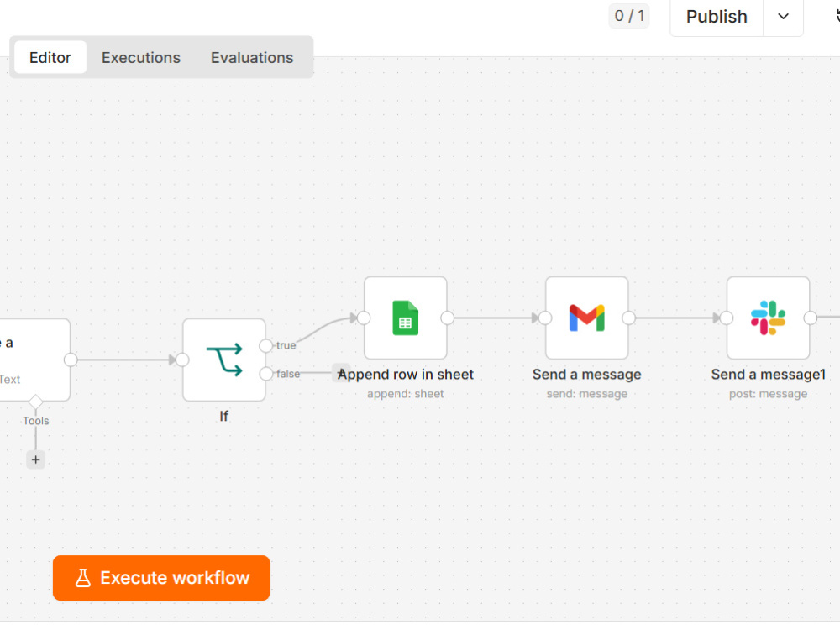Screen dimensions: 840x630
Task: Open the Executions tab
Action: (141, 57)
